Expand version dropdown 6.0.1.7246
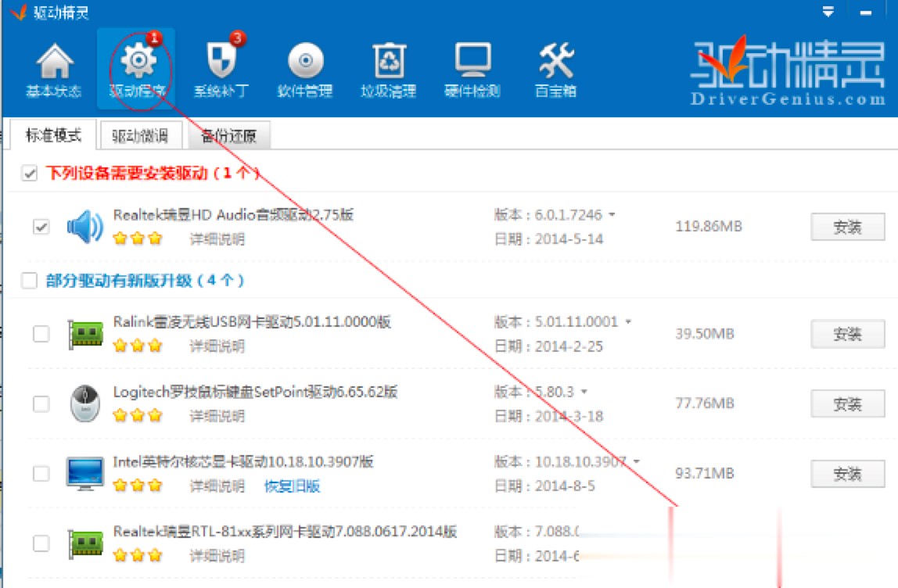 [612, 215]
